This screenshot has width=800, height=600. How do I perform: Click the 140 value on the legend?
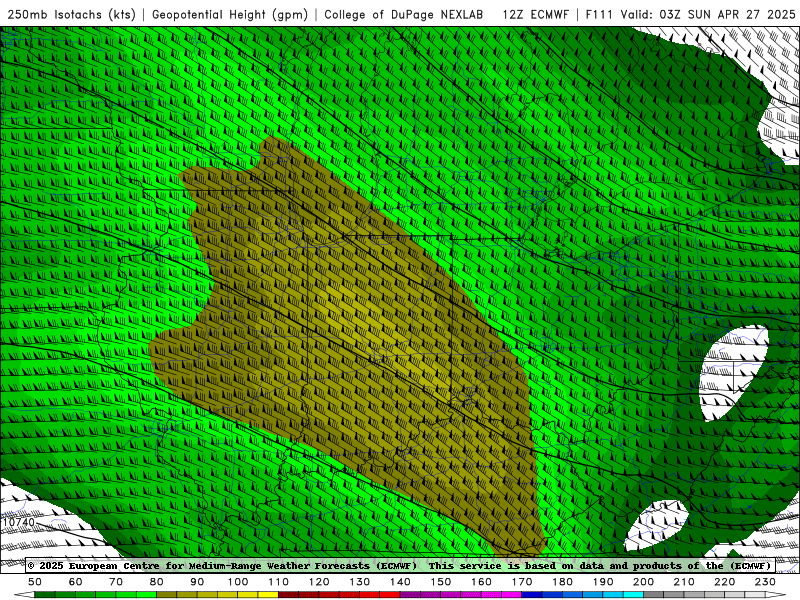(400, 582)
